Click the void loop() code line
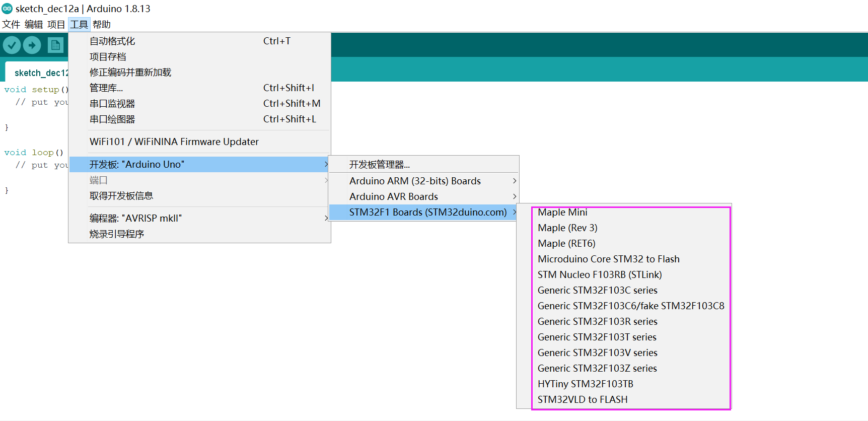 coord(34,152)
